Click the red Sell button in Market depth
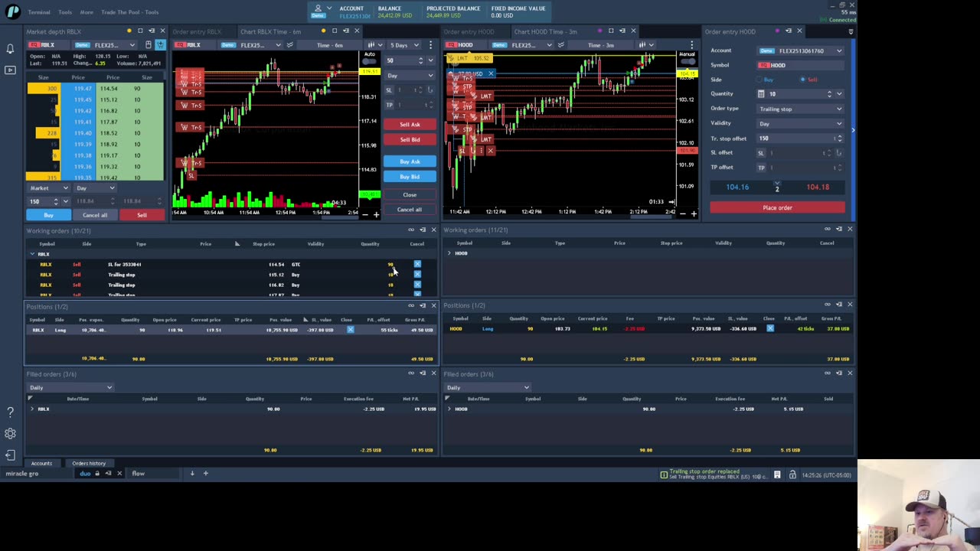Viewport: 980px width, 551px height. (x=142, y=215)
